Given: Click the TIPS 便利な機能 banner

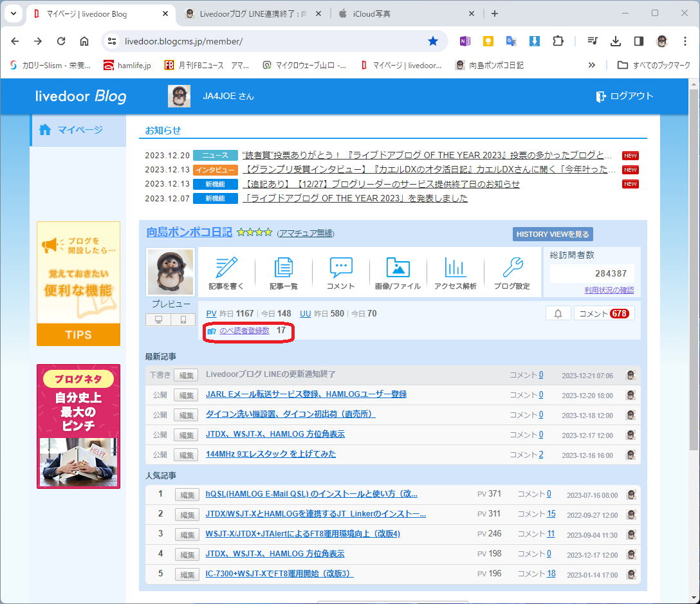Looking at the screenshot, I should (x=78, y=284).
